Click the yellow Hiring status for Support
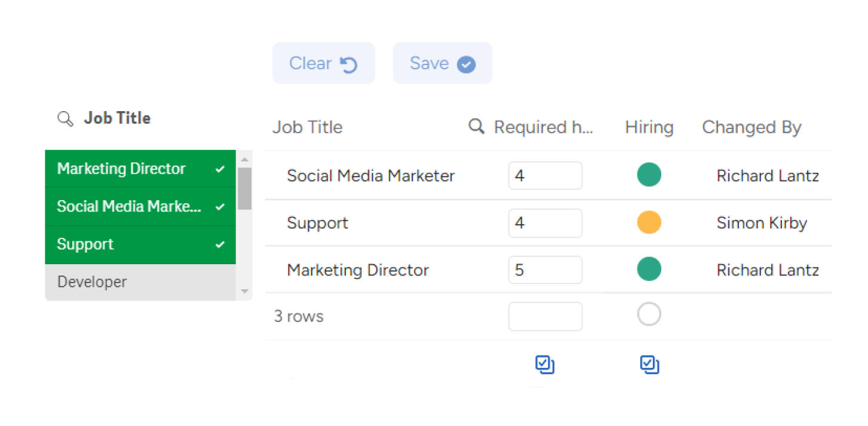 649,222
